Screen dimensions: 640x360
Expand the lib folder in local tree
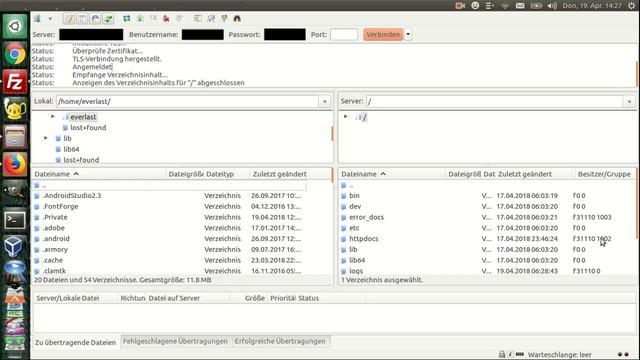pos(46,138)
